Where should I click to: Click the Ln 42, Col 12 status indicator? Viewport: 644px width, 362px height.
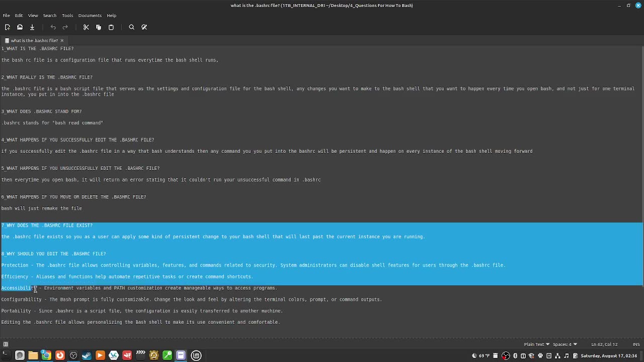[x=604, y=344]
